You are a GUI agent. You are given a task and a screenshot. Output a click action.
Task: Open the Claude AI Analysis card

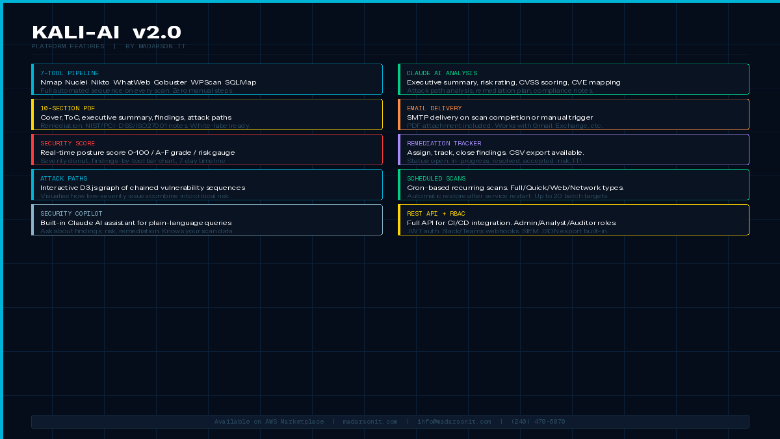tap(573, 80)
